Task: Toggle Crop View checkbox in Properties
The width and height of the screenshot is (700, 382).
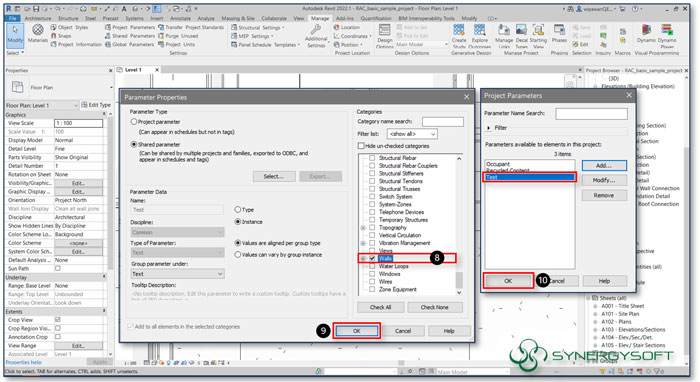Action: click(x=58, y=320)
